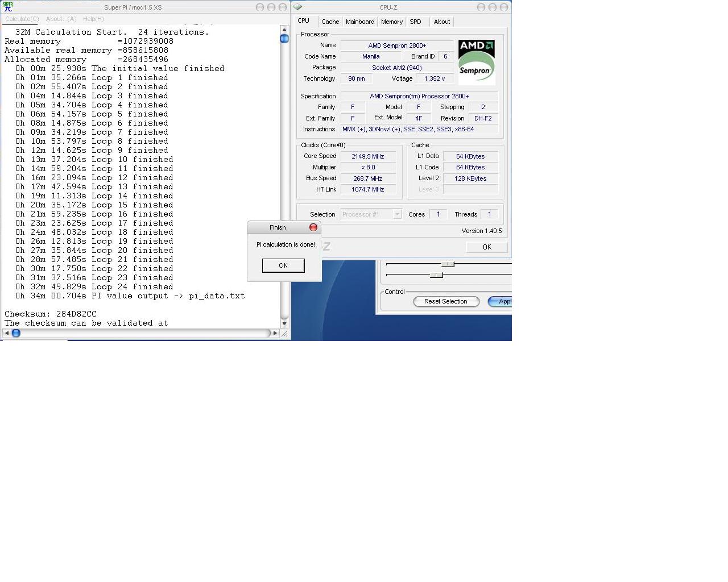Click the Specification field AMD Sempron(tm) Processor

pos(419,96)
